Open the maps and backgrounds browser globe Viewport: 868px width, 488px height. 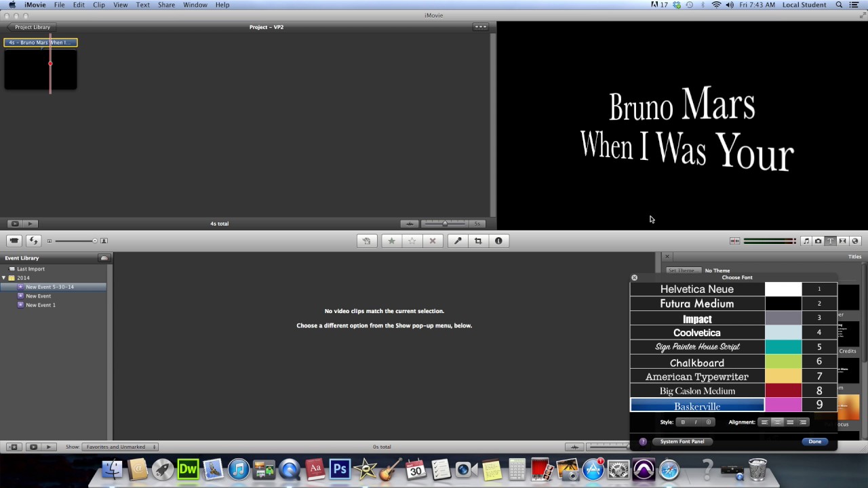tap(855, 241)
